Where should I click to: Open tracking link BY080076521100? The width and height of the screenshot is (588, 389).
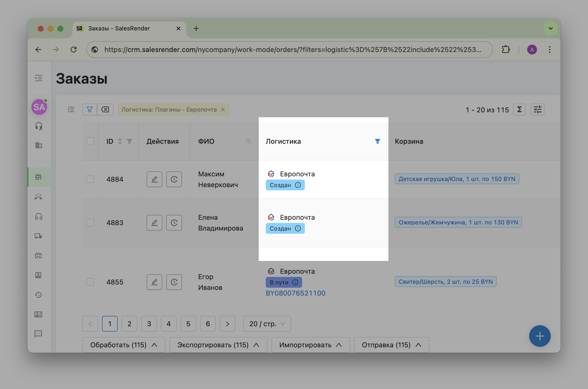295,293
